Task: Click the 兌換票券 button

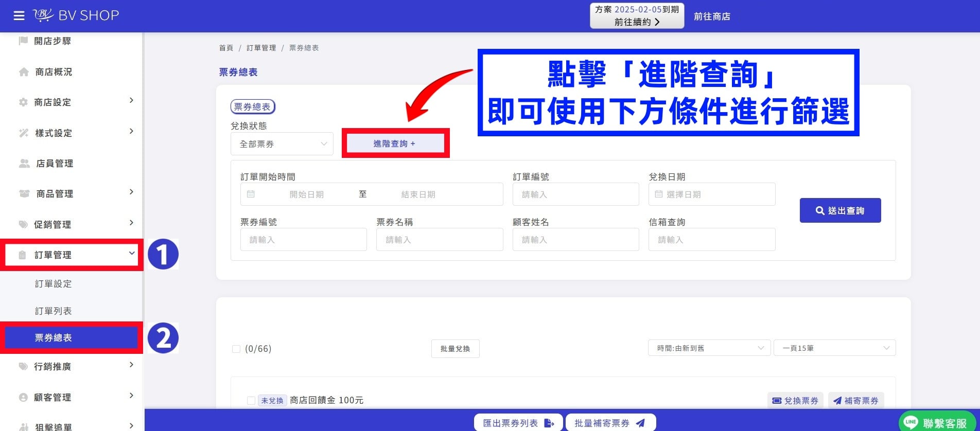Action: click(795, 401)
